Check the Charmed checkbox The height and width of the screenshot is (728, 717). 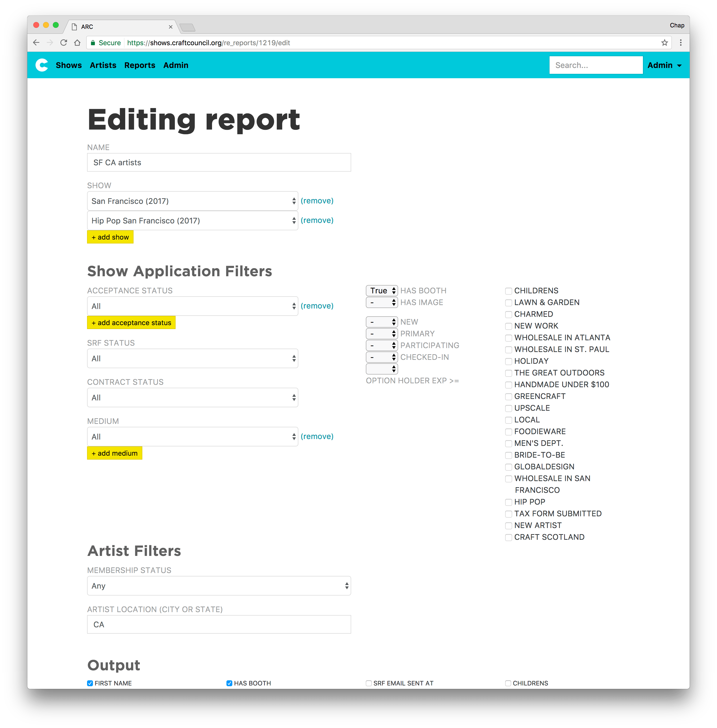pyautogui.click(x=508, y=314)
